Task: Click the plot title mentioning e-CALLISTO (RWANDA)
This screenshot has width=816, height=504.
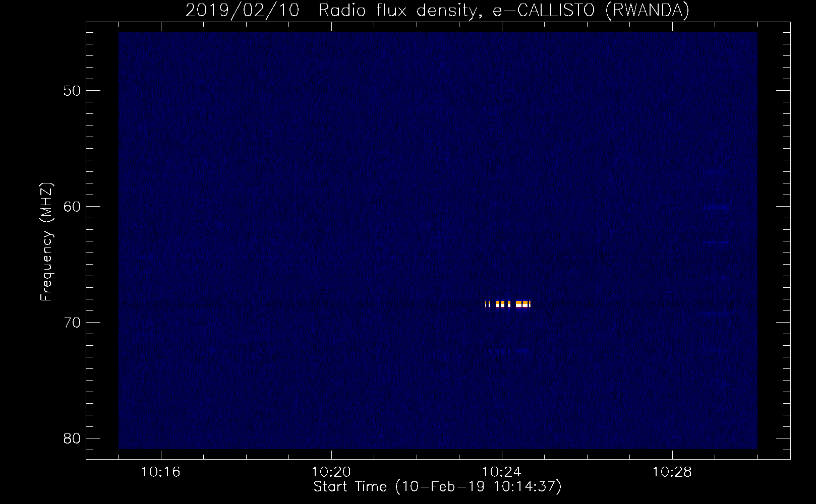Action: tap(437, 10)
